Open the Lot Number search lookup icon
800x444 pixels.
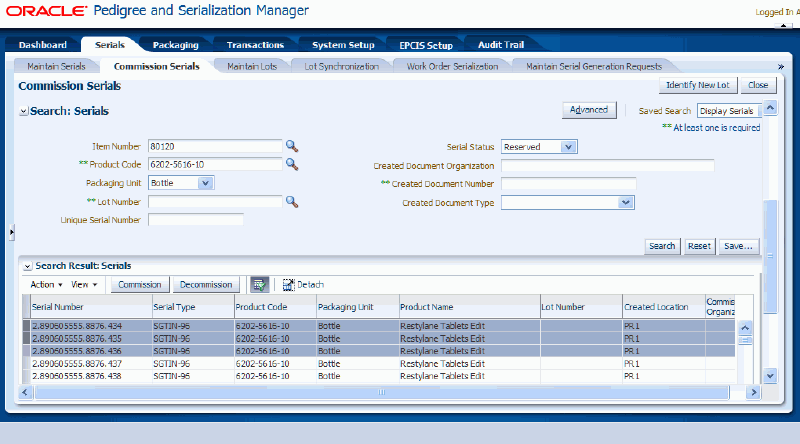click(292, 202)
